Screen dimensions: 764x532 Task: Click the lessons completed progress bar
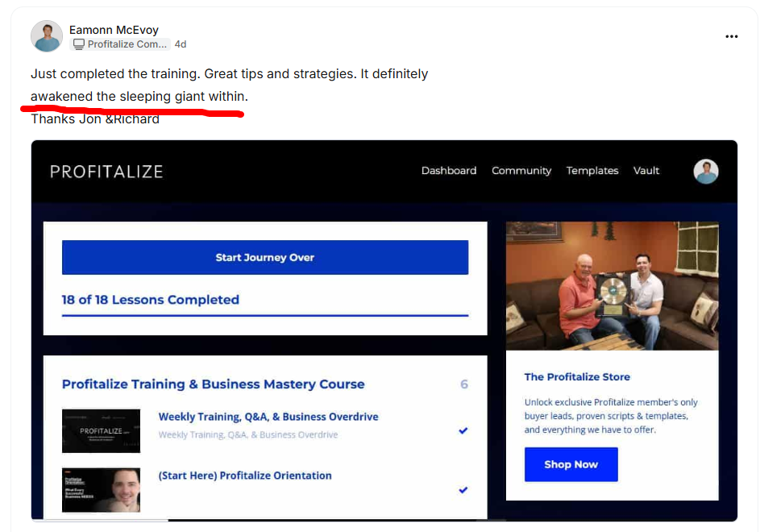click(265, 315)
